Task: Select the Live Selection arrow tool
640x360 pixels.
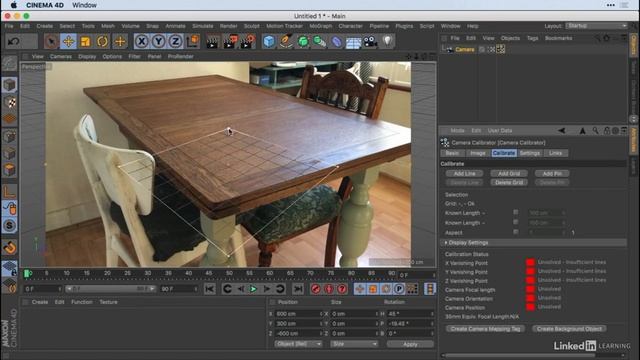Action: point(51,41)
